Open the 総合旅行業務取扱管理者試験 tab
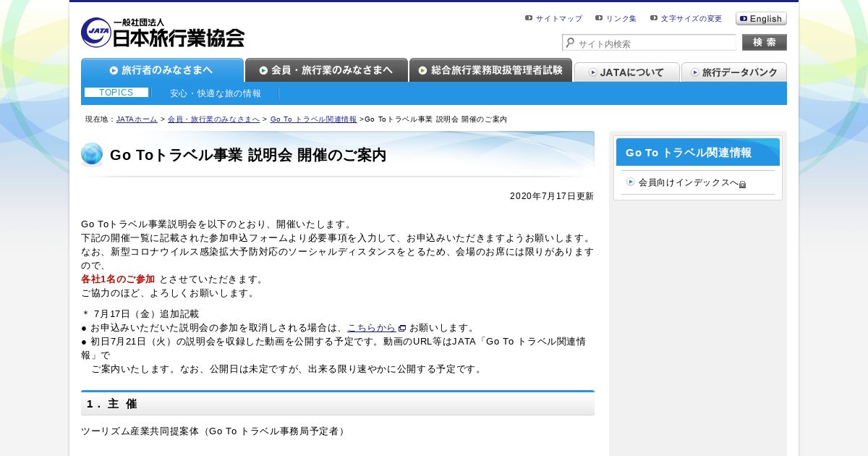 point(490,70)
